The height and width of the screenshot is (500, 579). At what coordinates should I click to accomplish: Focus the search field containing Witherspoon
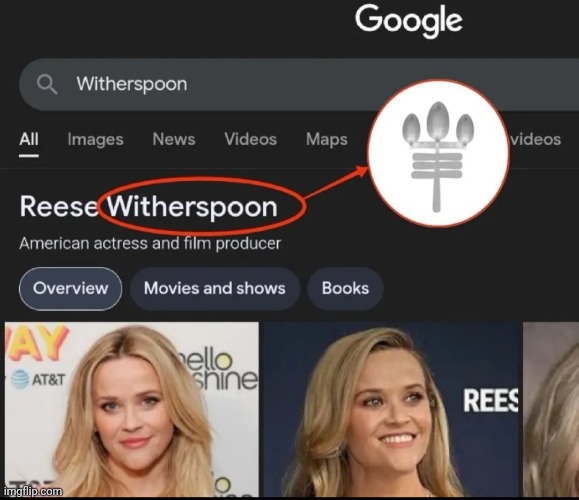298,84
